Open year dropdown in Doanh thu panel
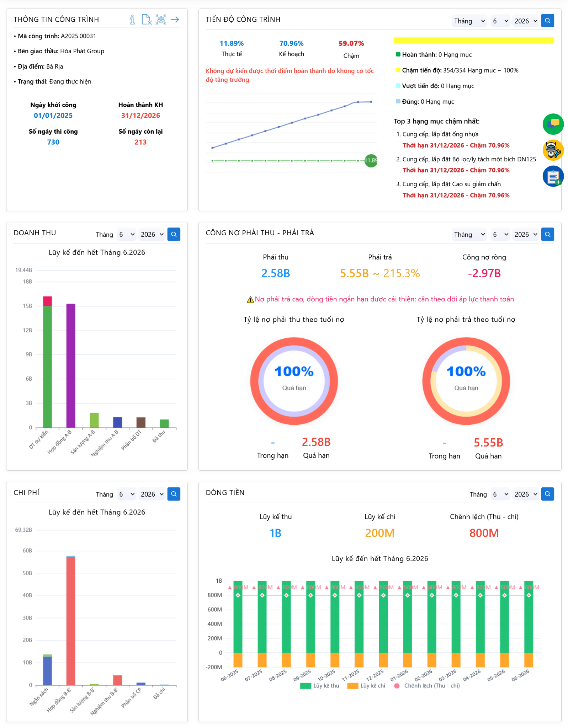568x728 pixels. pos(152,235)
